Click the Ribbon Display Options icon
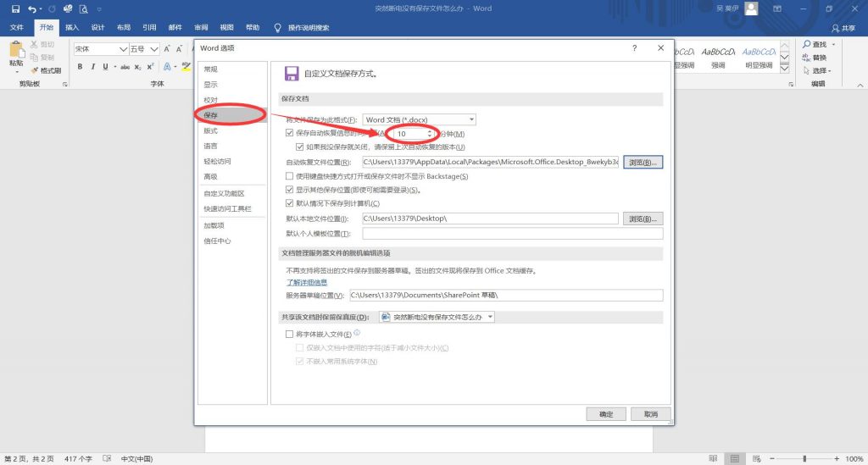The width and height of the screenshot is (868, 465). point(777,8)
